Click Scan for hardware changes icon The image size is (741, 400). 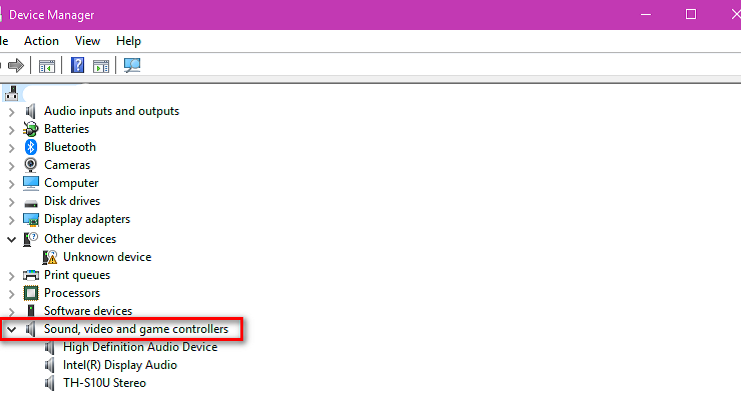[x=132, y=65]
